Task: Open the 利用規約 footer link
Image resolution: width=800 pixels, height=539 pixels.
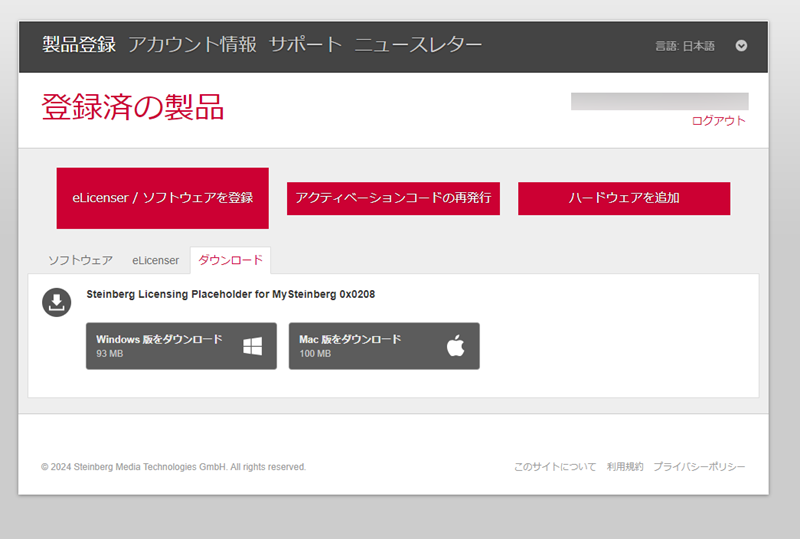Action: 625,467
